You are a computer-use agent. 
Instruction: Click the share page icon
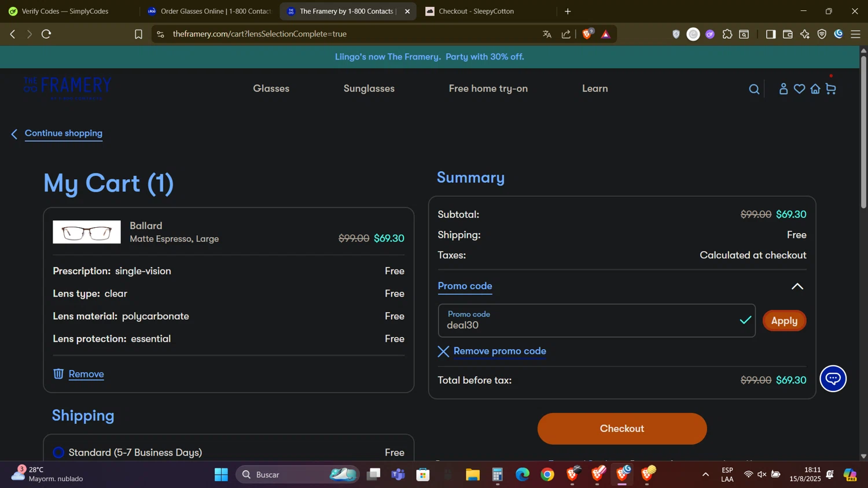click(x=566, y=34)
